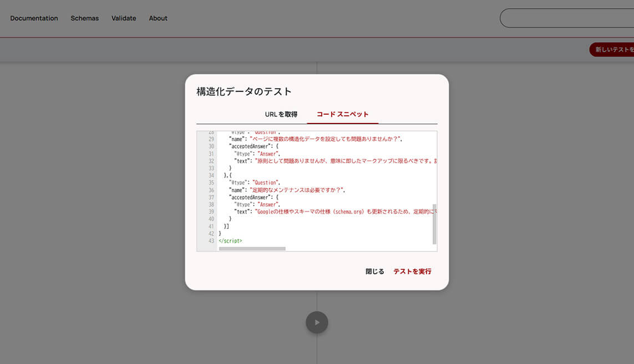Image resolution: width=634 pixels, height=364 pixels.
Task: Click the closing </script> tag line
Action: 231,241
